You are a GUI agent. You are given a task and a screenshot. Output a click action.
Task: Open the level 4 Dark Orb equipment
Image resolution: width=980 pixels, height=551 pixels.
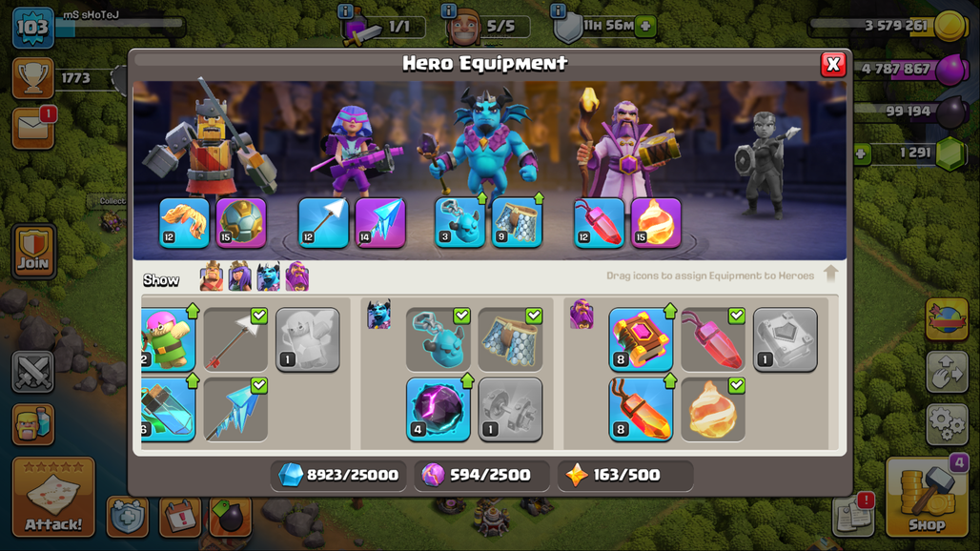point(439,409)
